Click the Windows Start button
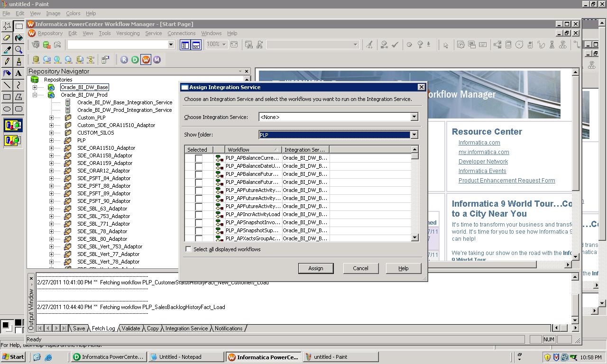The image size is (607, 364). coord(13,357)
